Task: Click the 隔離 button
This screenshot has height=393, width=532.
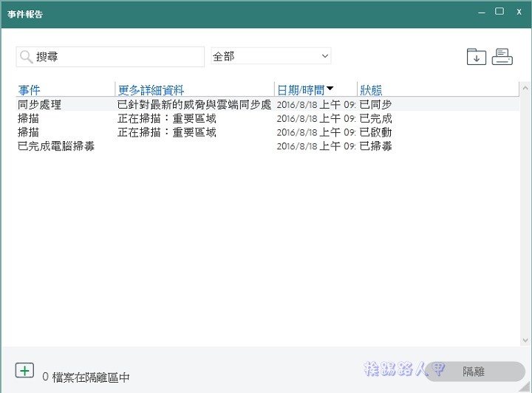Action: (x=474, y=372)
